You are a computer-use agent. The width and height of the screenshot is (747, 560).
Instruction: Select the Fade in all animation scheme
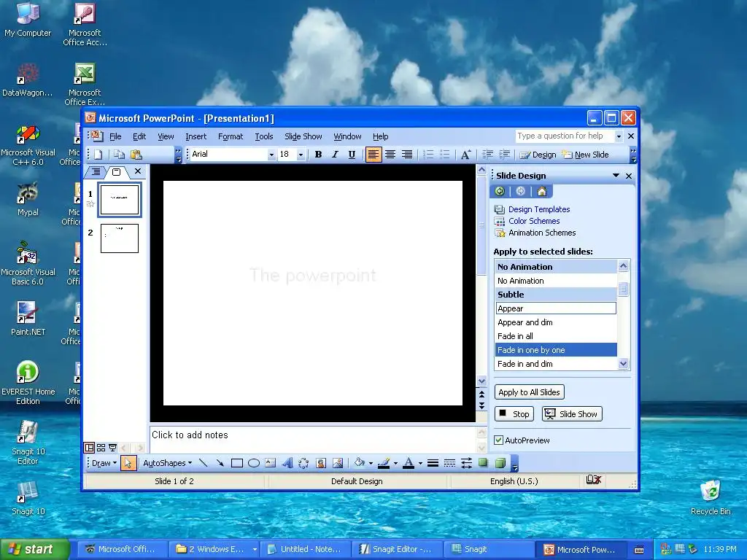tap(556, 336)
